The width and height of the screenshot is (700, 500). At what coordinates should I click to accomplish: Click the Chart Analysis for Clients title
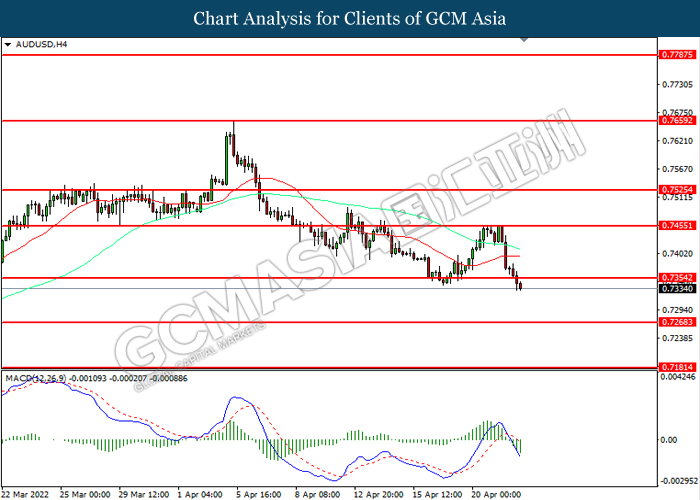(350, 18)
